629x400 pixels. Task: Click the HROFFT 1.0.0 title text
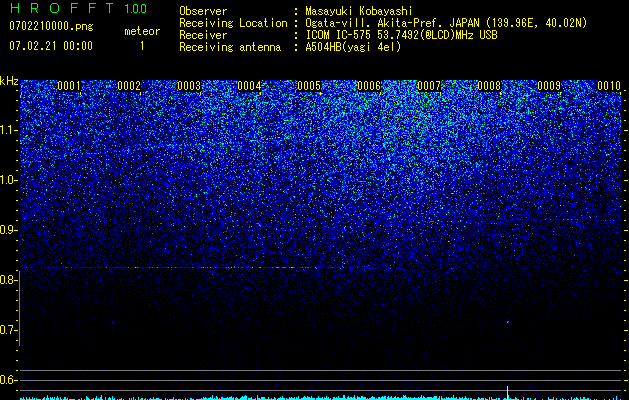pyautogui.click(x=78, y=8)
